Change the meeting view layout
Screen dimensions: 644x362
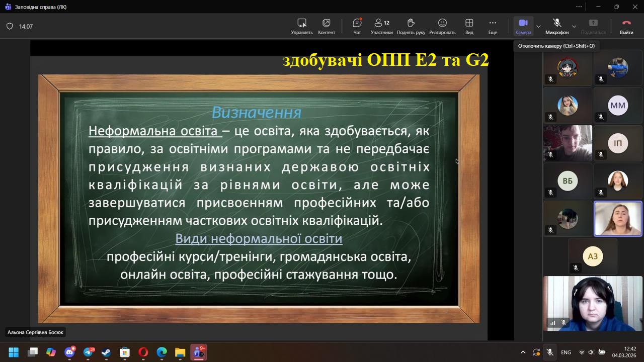[469, 26]
